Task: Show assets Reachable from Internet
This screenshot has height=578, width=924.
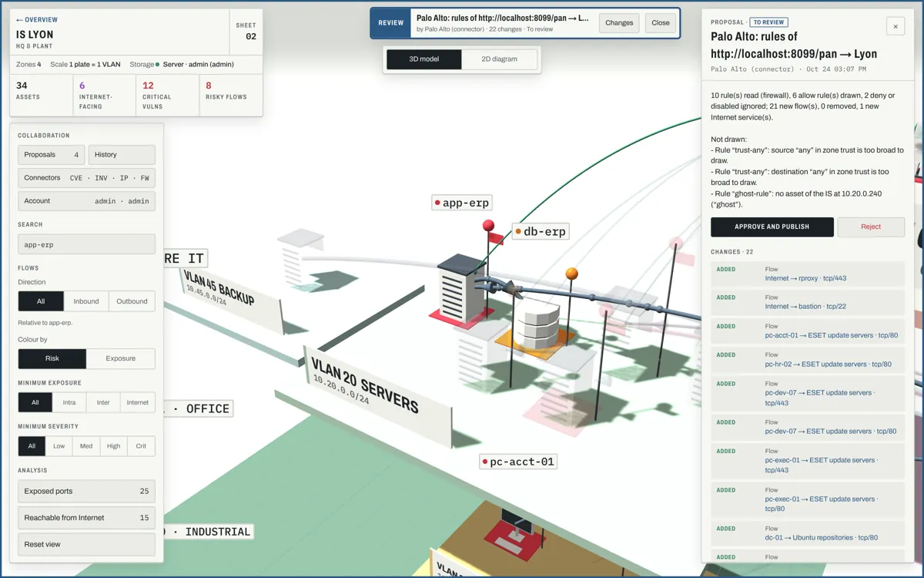Action: click(86, 518)
